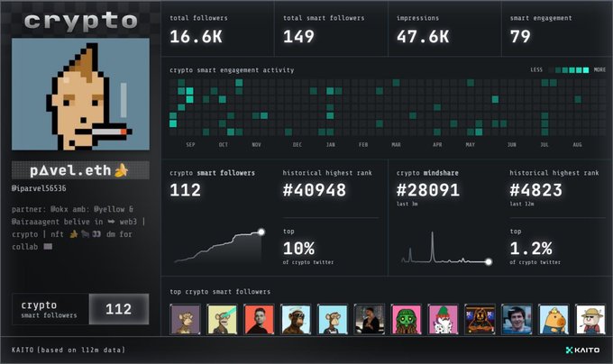This screenshot has height=364, width=613.
Task: Open the green zombie avatar on pink
Action: 407,320
